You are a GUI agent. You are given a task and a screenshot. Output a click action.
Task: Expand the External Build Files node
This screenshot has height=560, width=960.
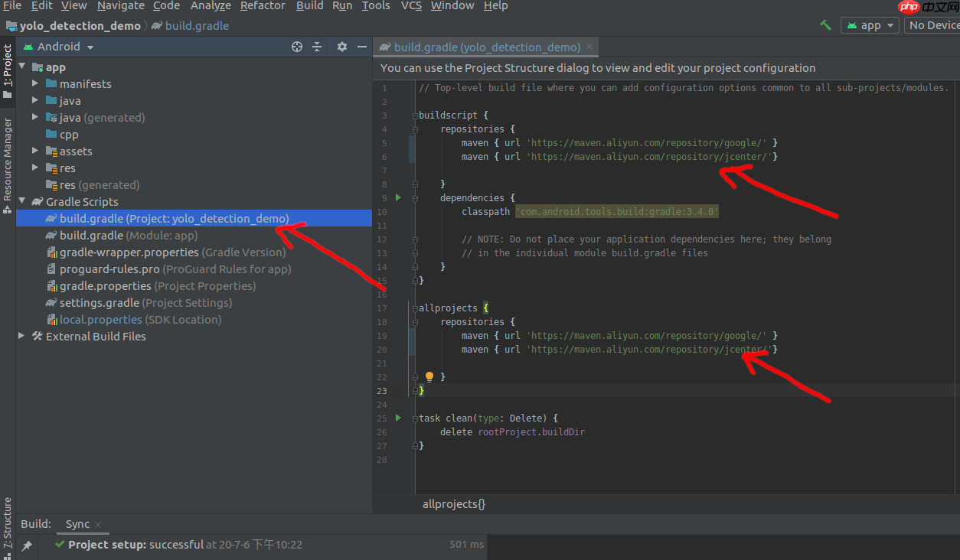pos(21,336)
